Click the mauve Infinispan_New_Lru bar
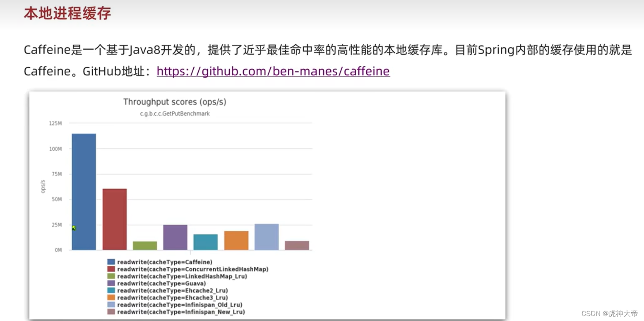Image resolution: width=644 pixels, height=321 pixels. pos(297,246)
